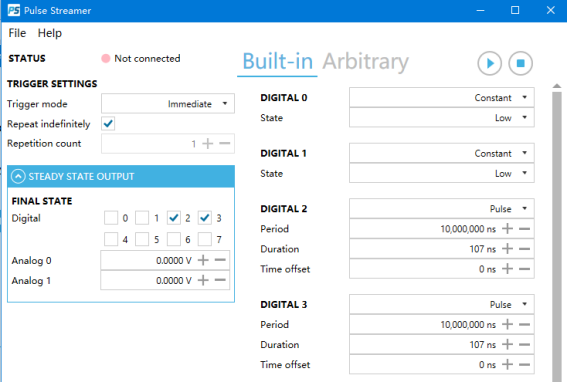This screenshot has height=383, width=567.
Task: Decrease Digital 2 Period with minus
Action: 524,229
